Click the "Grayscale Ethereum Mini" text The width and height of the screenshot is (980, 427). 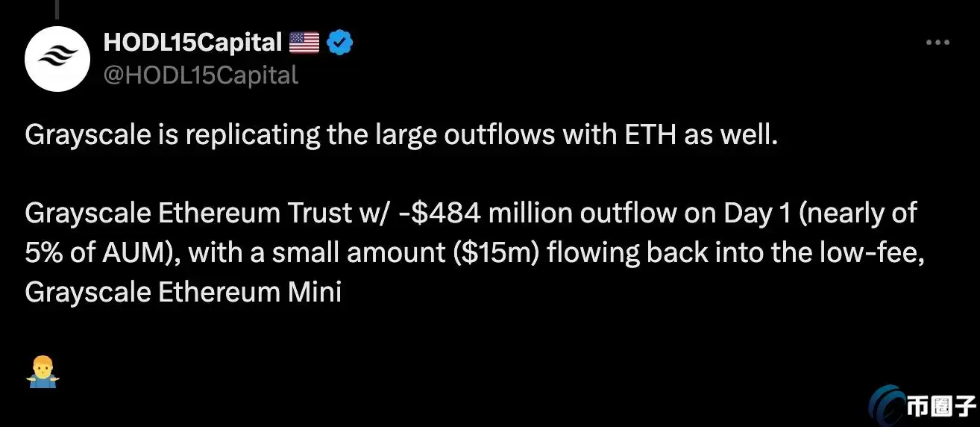tap(183, 292)
